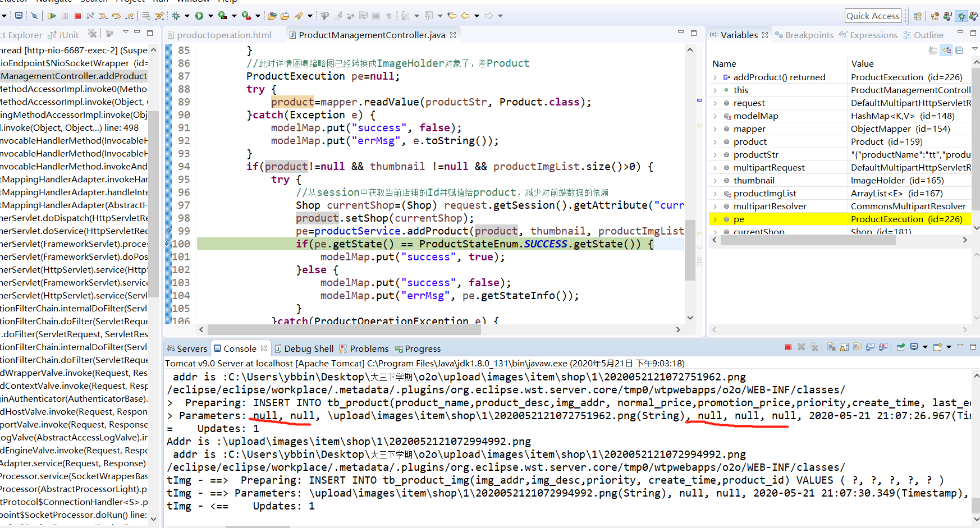Screen dimensions: 980x528
Task: Click the Resume debug button
Action: pos(52,16)
